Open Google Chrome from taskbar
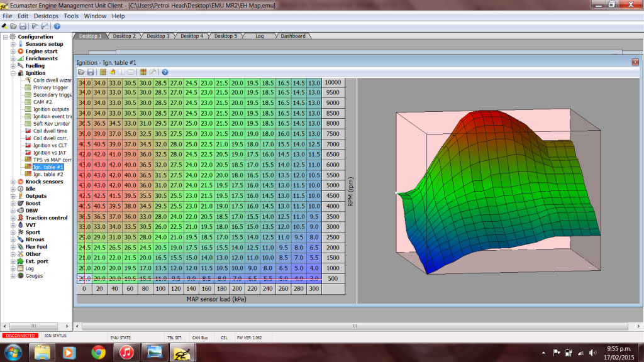Viewport: 644px width, 362px height. pos(98,353)
